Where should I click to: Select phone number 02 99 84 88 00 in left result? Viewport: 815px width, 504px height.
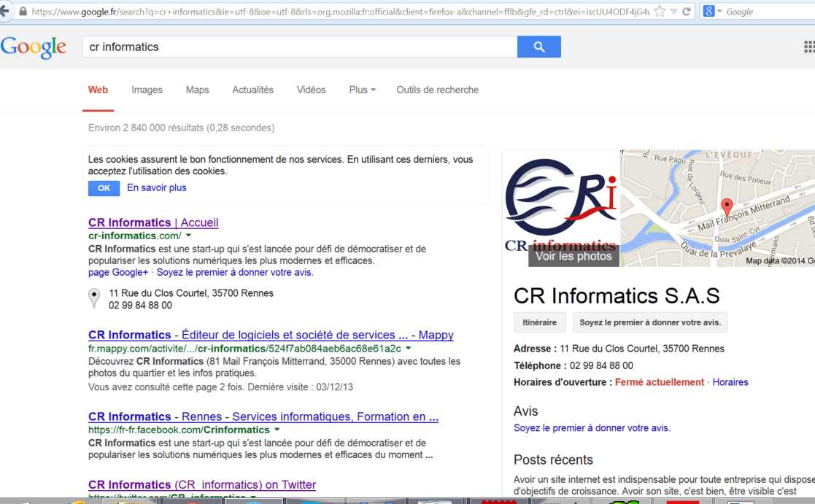140,306
